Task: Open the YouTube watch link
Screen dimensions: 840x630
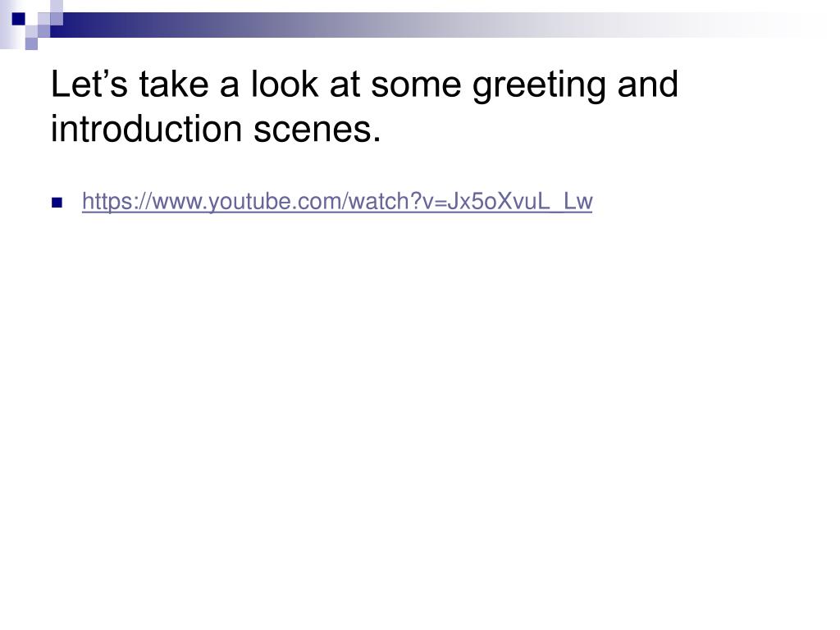Action: tap(337, 202)
